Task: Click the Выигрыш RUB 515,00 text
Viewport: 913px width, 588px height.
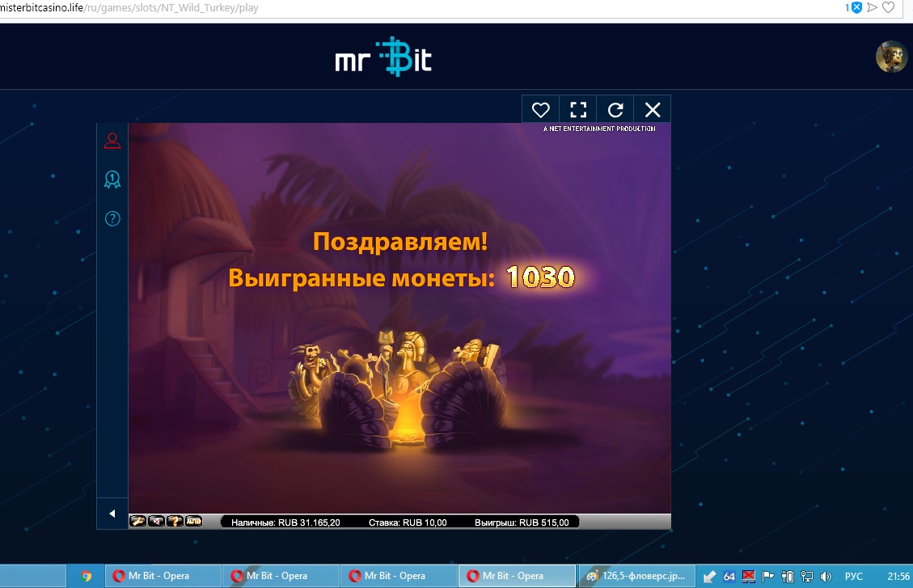Action: 522,522
